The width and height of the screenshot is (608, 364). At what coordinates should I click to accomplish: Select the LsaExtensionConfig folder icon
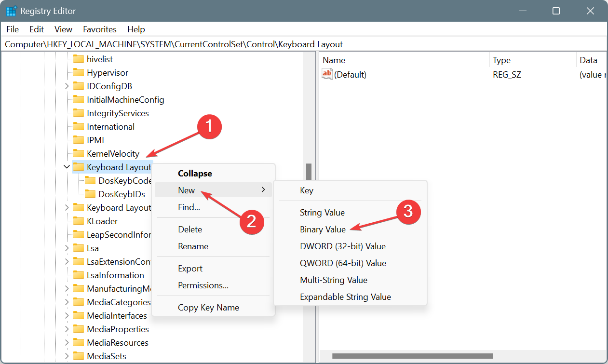point(79,262)
